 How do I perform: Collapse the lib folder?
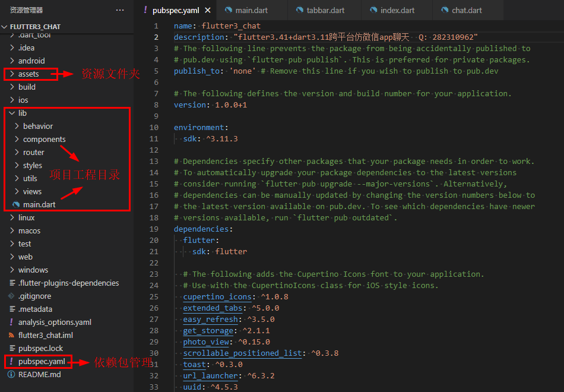[x=12, y=113]
